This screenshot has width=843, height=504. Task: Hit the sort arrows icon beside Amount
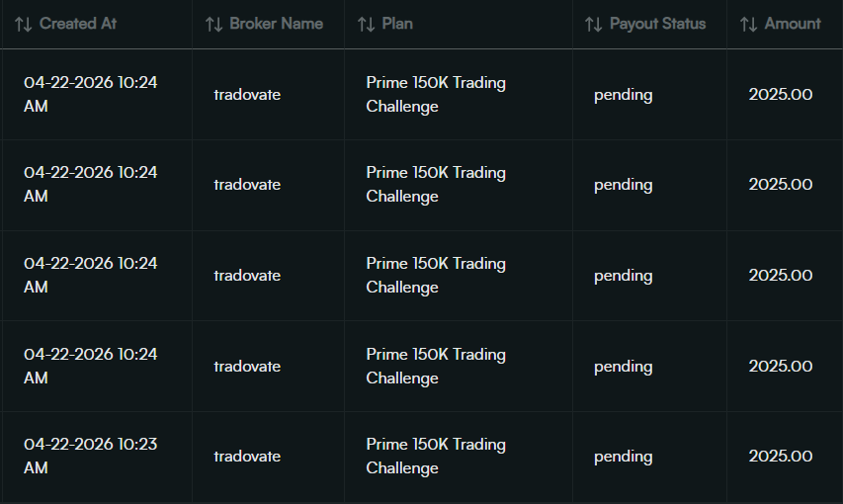click(x=748, y=24)
